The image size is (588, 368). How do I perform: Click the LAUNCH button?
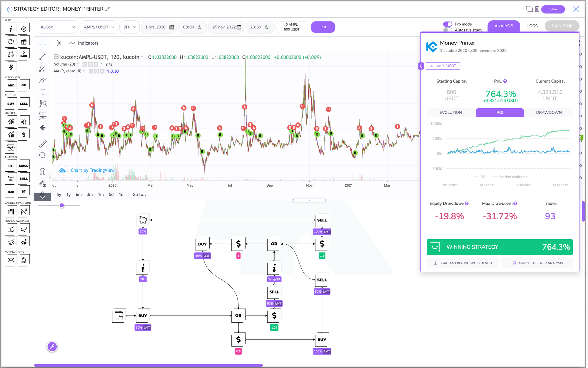(562, 26)
